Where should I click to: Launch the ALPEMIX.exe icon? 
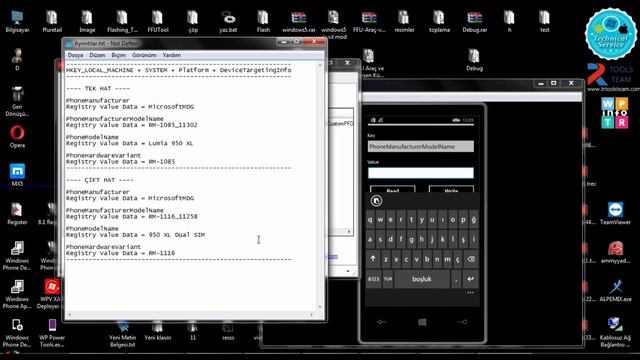click(615, 291)
